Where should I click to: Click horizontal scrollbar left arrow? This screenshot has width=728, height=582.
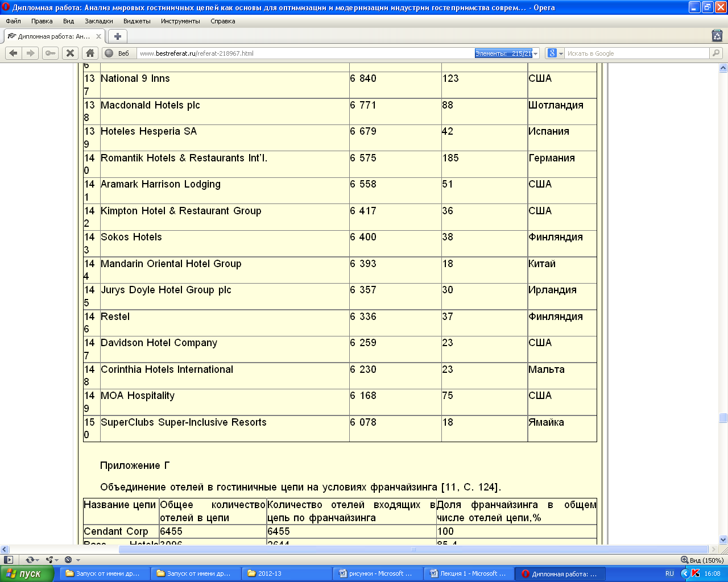click(5, 550)
